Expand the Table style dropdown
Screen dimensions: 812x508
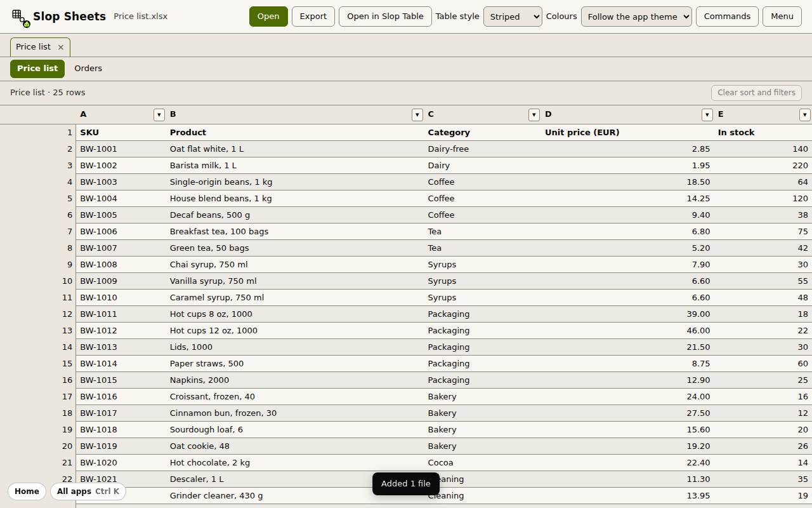click(x=513, y=17)
